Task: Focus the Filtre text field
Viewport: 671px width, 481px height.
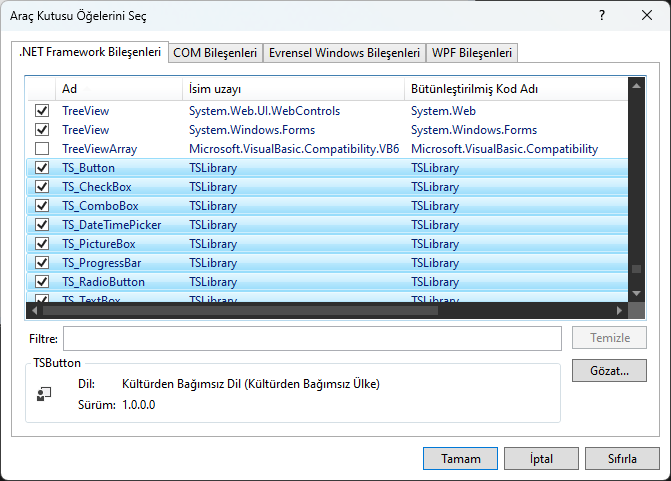Action: (312, 338)
